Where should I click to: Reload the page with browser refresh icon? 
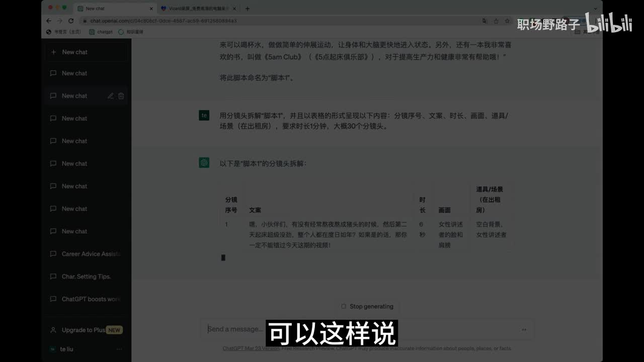pos(71,21)
